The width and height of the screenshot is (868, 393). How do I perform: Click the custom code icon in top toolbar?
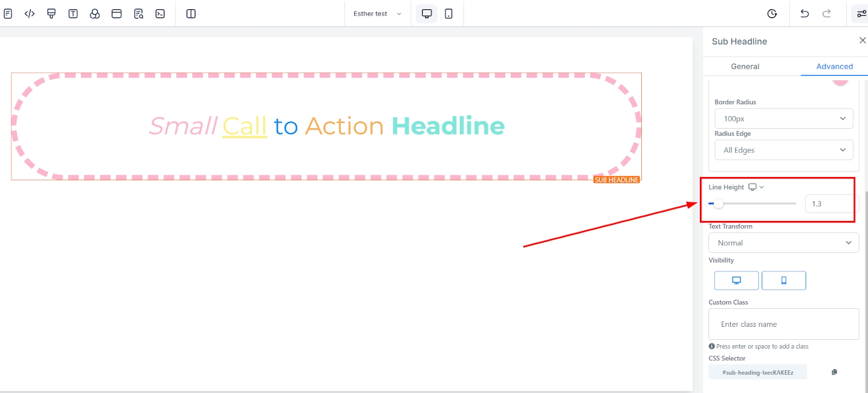30,14
